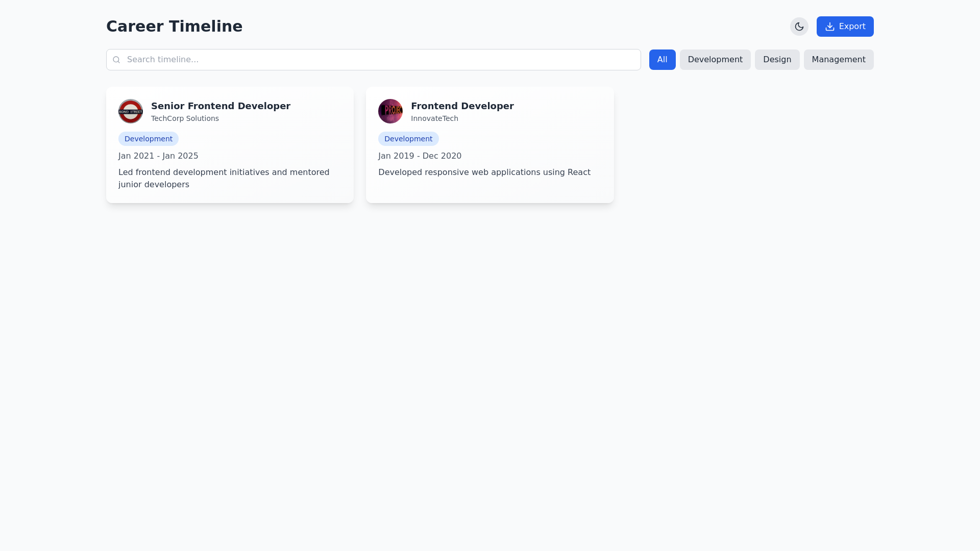Click the Frontend Developer title at InnovateTech
The height and width of the screenshot is (551, 980).
click(462, 106)
